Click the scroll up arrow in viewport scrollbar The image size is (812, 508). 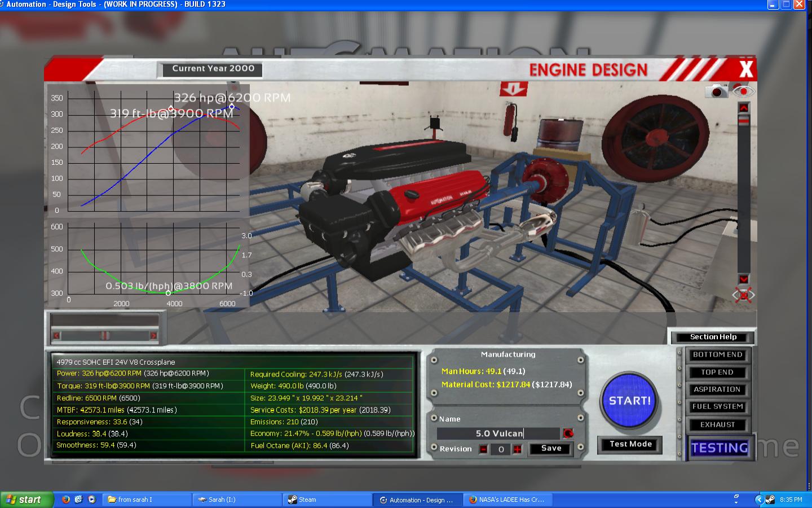(x=744, y=107)
